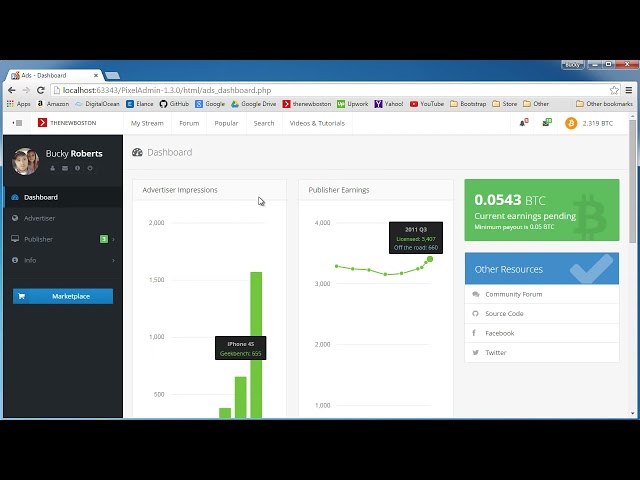Open the Source Code resource link
The image size is (640, 480).
(542, 313)
